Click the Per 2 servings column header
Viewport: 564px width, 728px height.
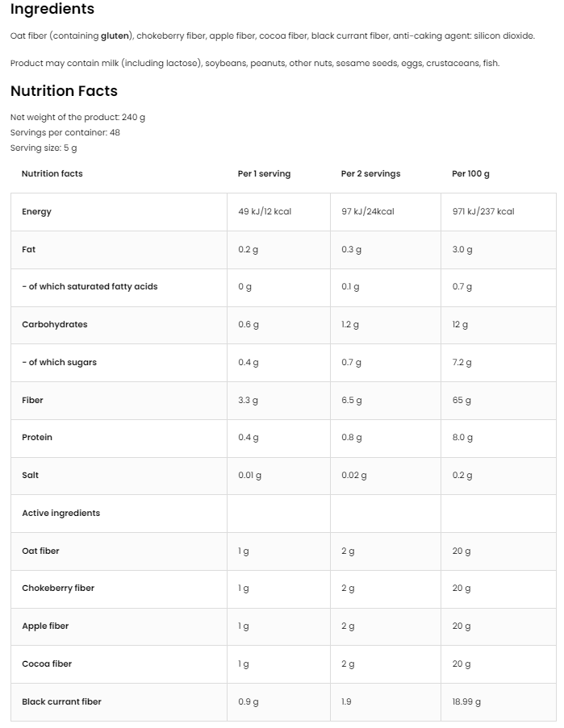click(x=370, y=173)
